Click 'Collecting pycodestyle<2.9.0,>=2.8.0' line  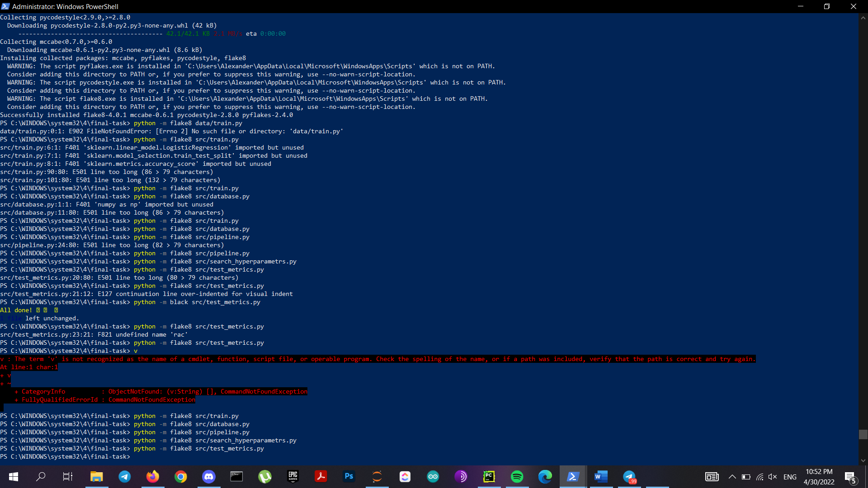[65, 18]
